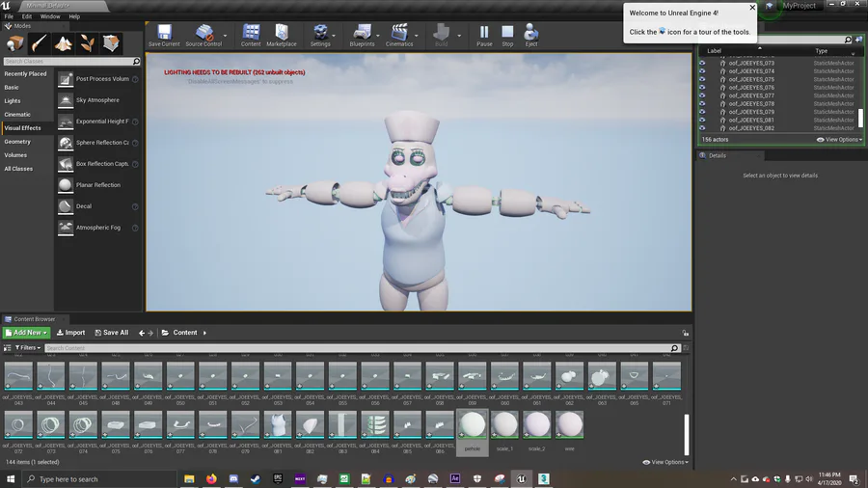Select the Foliage mode icon
Screen dimensions: 868x488
(x=87, y=43)
